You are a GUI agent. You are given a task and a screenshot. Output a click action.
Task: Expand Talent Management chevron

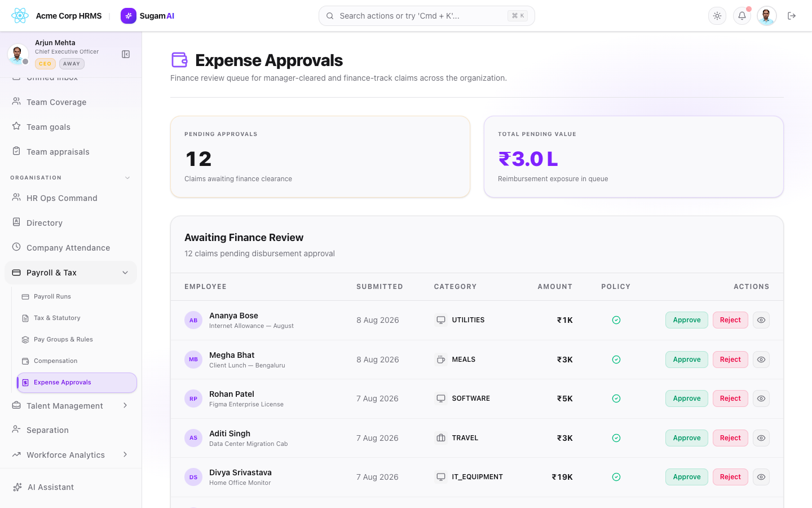pyautogui.click(x=125, y=405)
